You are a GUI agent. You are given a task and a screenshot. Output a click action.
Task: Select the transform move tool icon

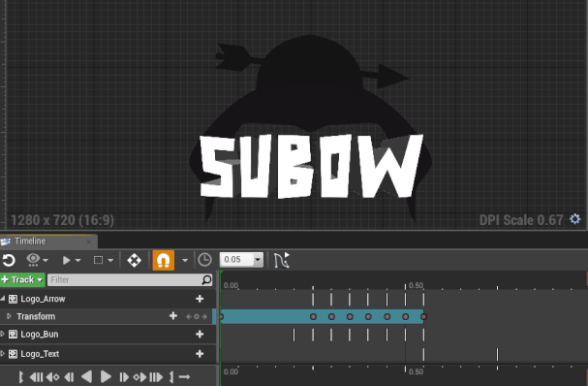tap(134, 260)
